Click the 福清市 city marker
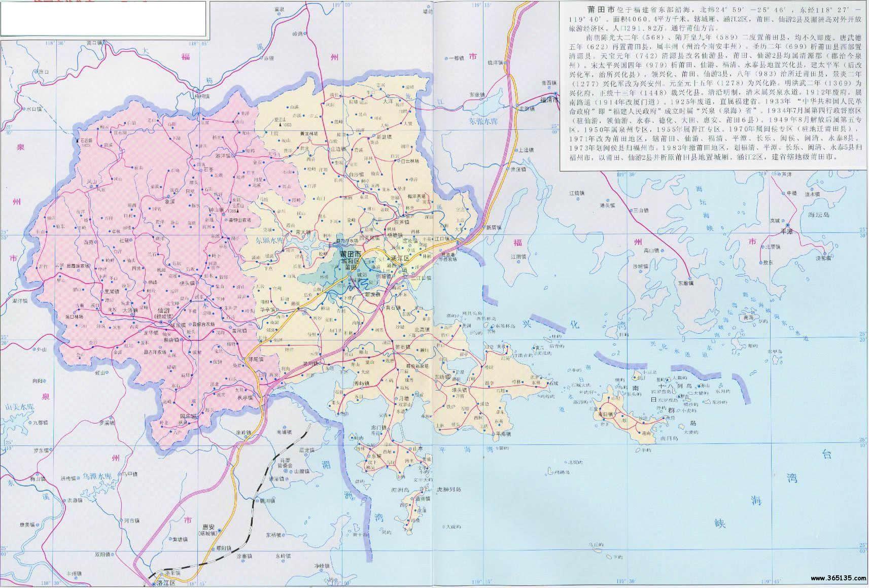Screen dimensions: 869x588 [x=556, y=93]
